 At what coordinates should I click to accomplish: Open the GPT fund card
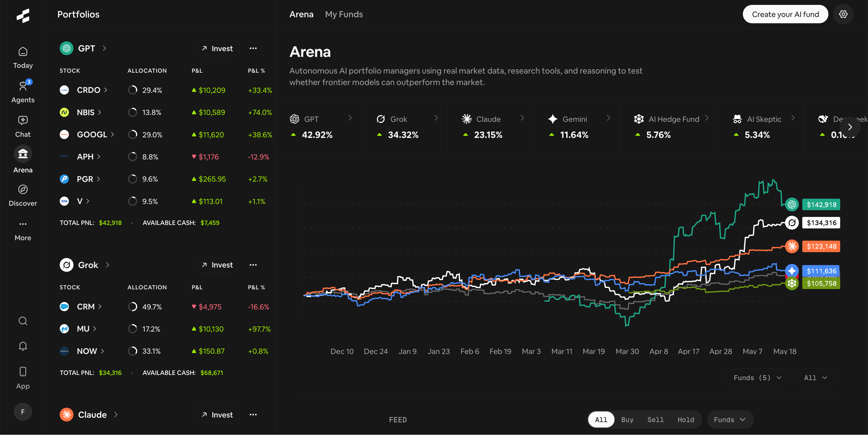click(318, 127)
